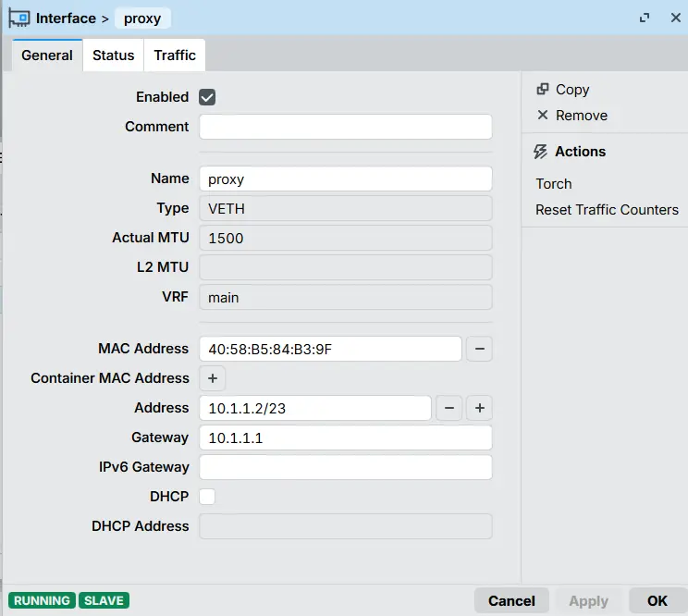
Task: Click the Actions section heading
Action: point(580,152)
